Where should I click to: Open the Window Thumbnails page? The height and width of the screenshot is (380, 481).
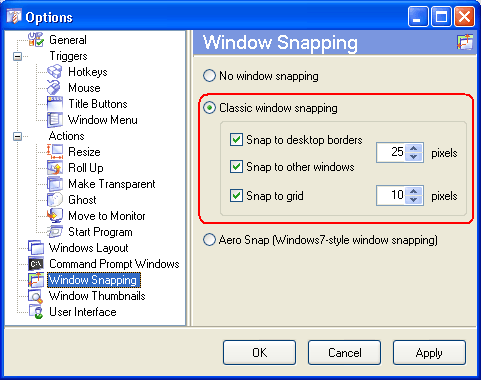pos(97,296)
